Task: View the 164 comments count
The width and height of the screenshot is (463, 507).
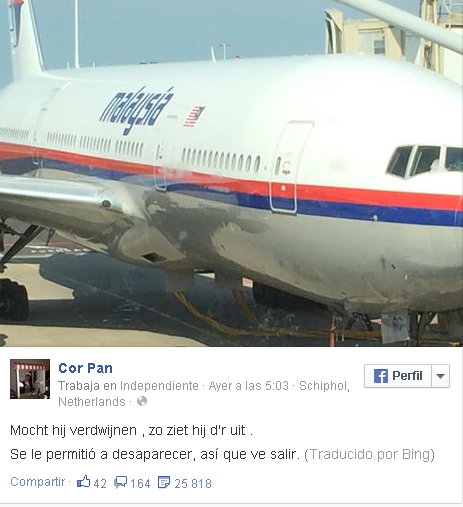Action: tap(140, 483)
